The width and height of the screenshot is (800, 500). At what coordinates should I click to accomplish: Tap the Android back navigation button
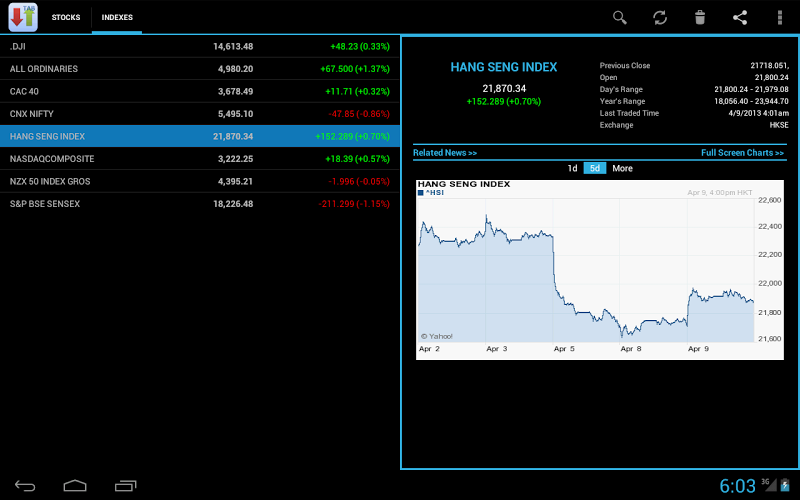click(25, 486)
